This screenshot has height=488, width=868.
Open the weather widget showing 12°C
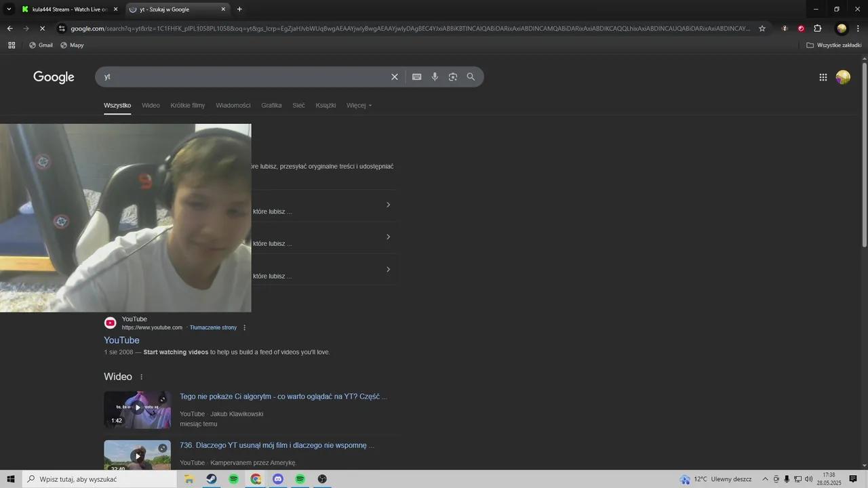[715, 479]
